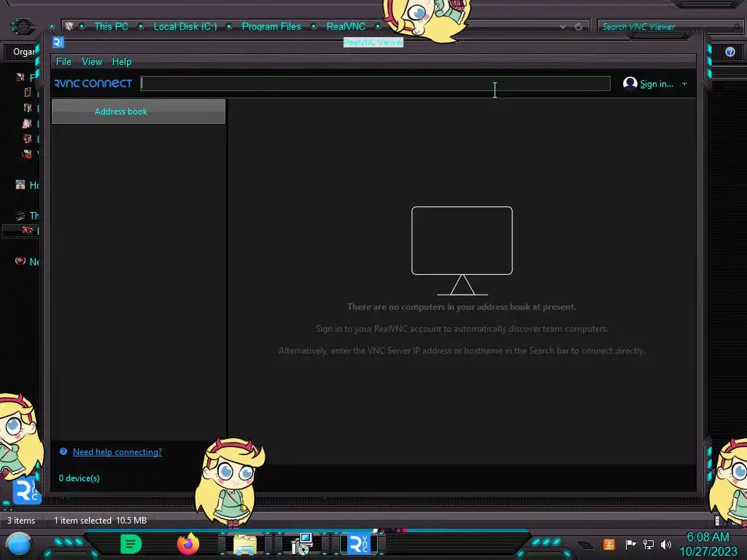
Task: Click the RealVNC Viewer title bar icon
Action: [x=58, y=42]
